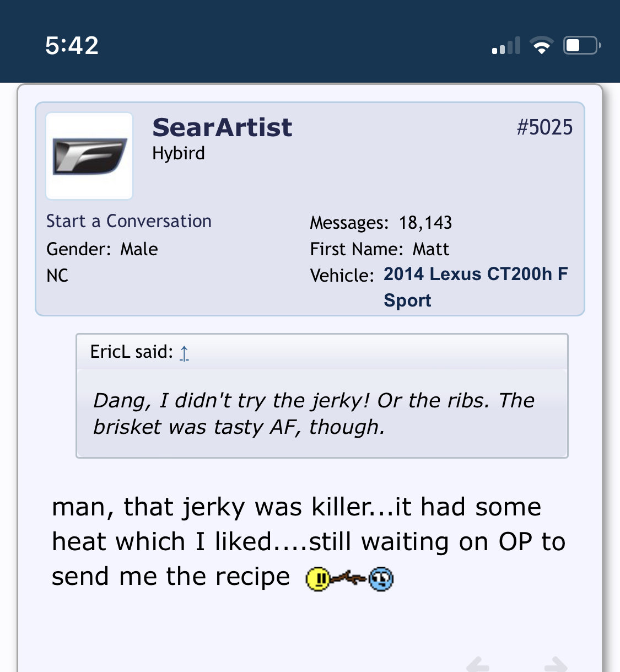Tap Start a Conversation link
The width and height of the screenshot is (620, 672).
click(x=129, y=221)
